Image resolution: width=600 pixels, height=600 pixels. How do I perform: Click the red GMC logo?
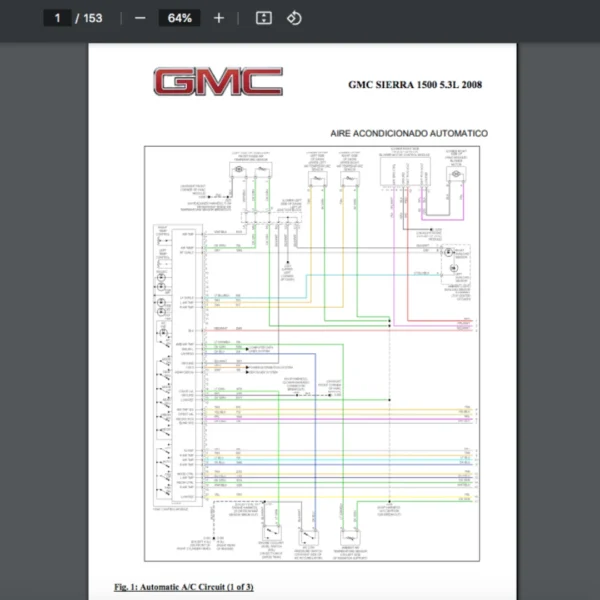[x=218, y=82]
